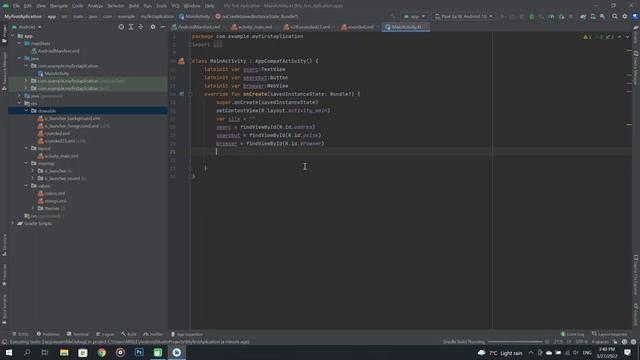640x360 pixels.
Task: Toggle code folding for onCreate function
Action: (190, 94)
